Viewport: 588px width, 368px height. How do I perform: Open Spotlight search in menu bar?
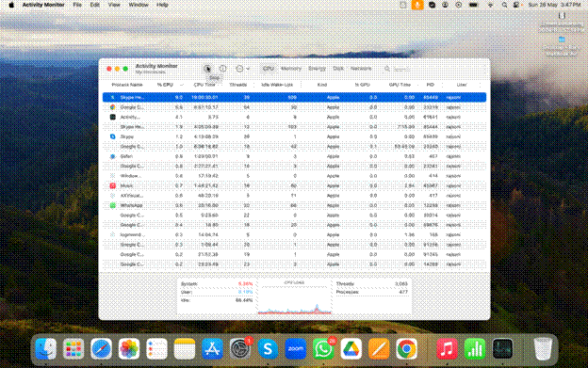coord(504,5)
